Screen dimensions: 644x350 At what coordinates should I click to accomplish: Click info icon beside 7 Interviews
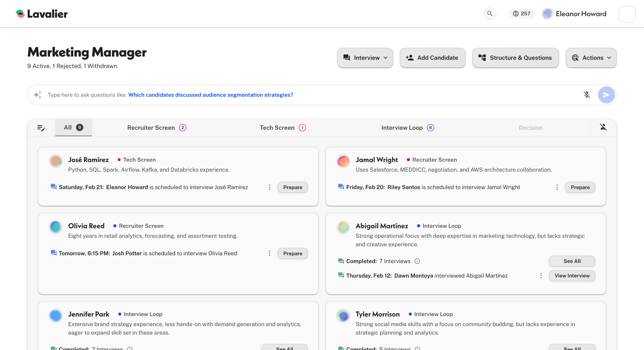pos(417,261)
